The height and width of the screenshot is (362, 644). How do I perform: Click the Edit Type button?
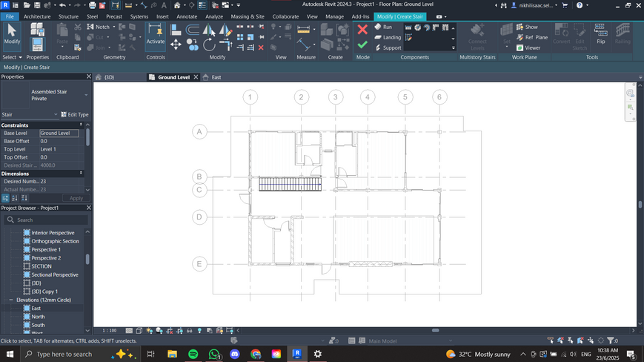coord(75,115)
